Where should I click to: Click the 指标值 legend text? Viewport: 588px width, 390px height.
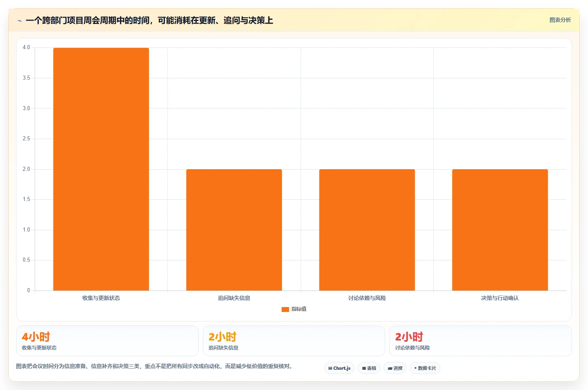tap(299, 309)
